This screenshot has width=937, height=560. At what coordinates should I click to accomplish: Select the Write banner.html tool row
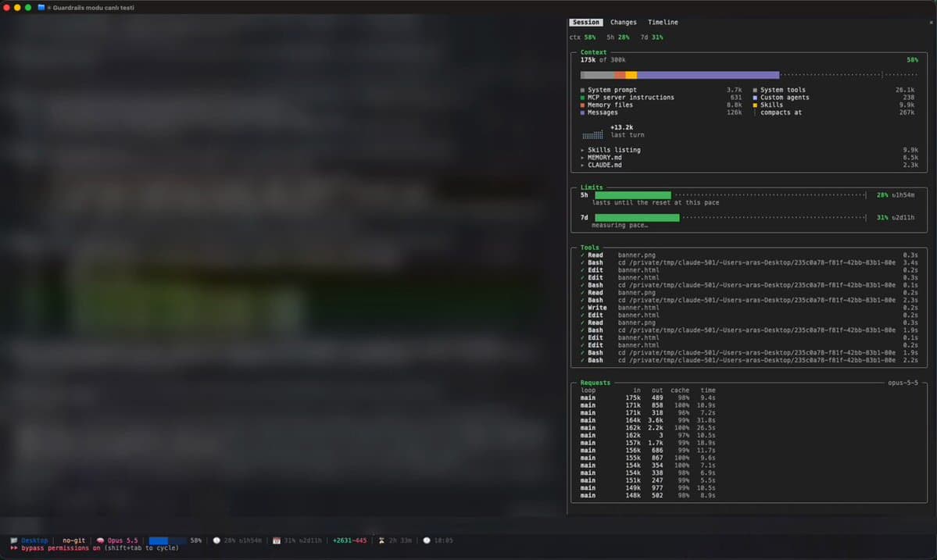pyautogui.click(x=749, y=308)
